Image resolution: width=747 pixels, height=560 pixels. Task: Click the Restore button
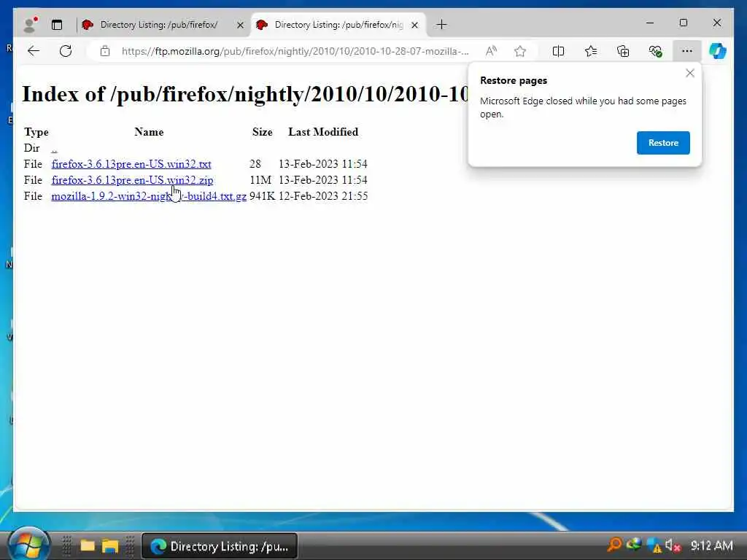pos(663,143)
